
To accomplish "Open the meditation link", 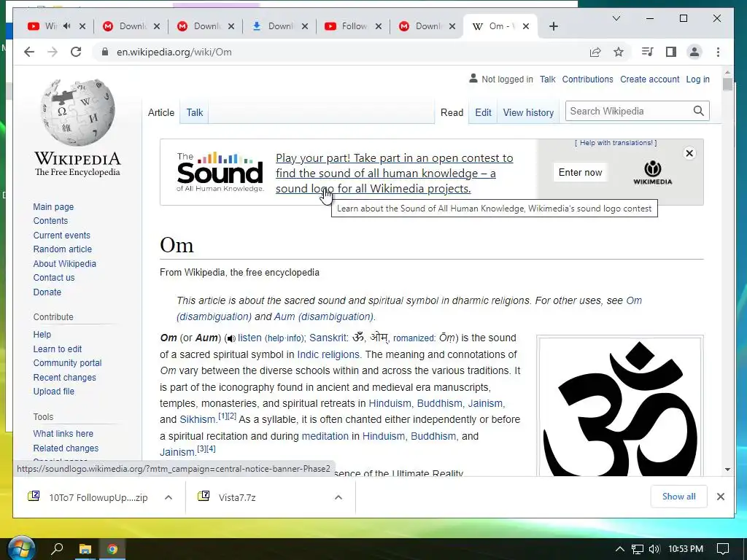I will (x=325, y=436).
